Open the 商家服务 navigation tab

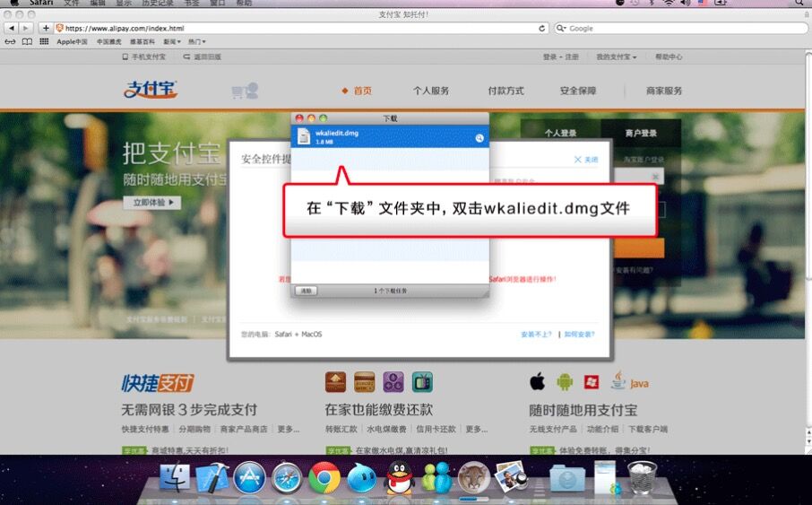pyautogui.click(x=664, y=91)
